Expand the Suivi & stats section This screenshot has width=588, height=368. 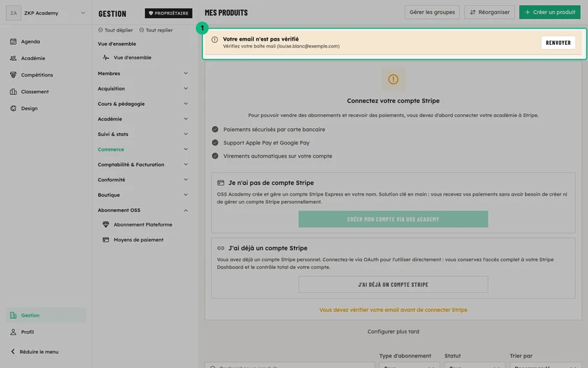(185, 134)
